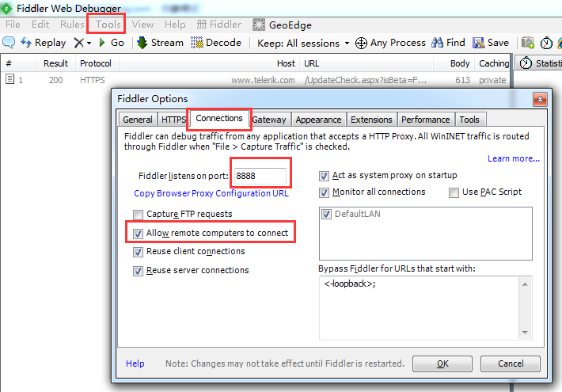Click the GeoEdge menu icon
The height and width of the screenshot is (392, 562).
[259, 25]
